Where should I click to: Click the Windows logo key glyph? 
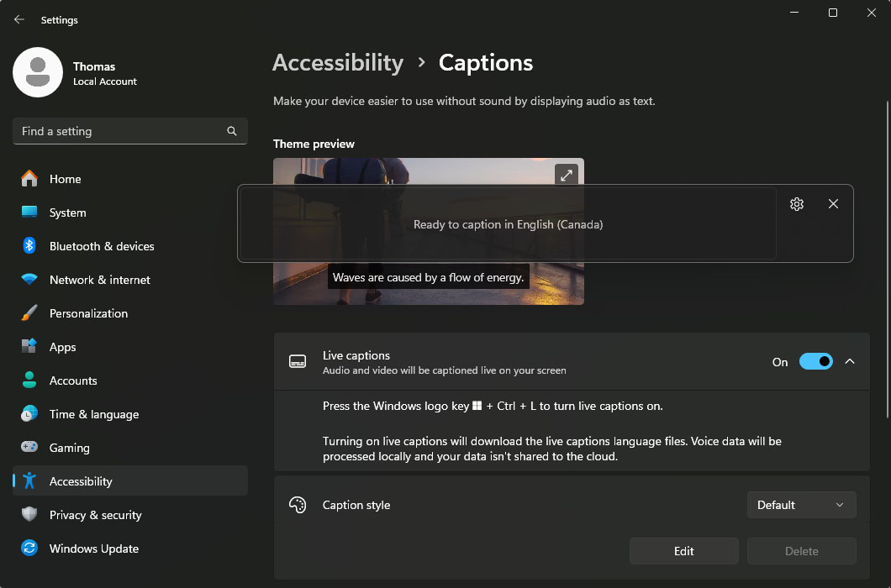coord(477,406)
